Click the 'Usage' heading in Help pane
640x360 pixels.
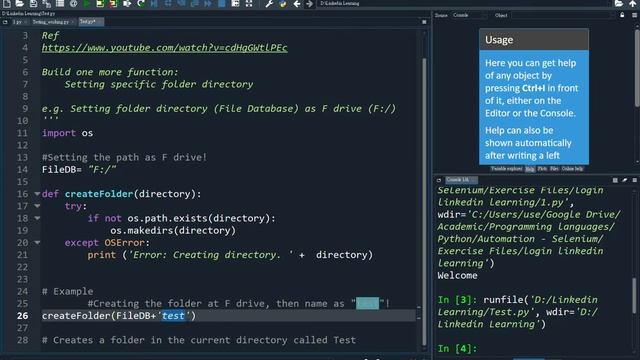coord(499,40)
